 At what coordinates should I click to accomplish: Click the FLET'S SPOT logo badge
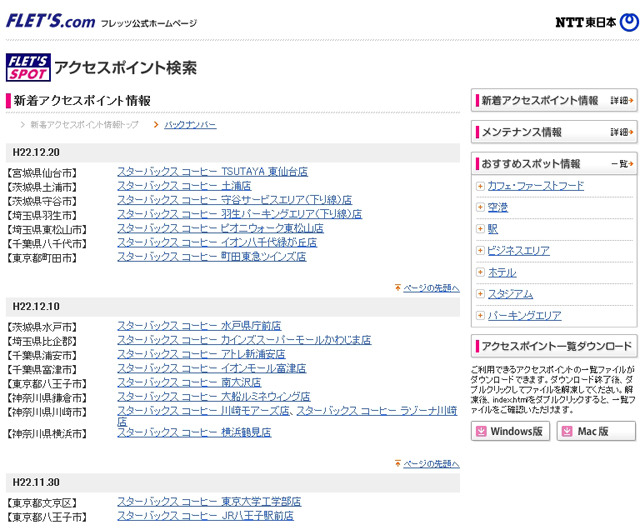pyautogui.click(x=28, y=67)
